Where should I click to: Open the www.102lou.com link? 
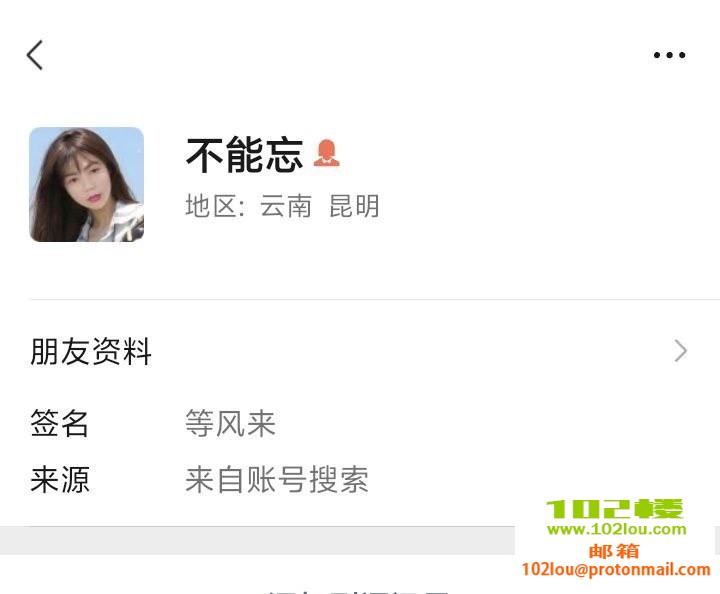click(x=616, y=529)
